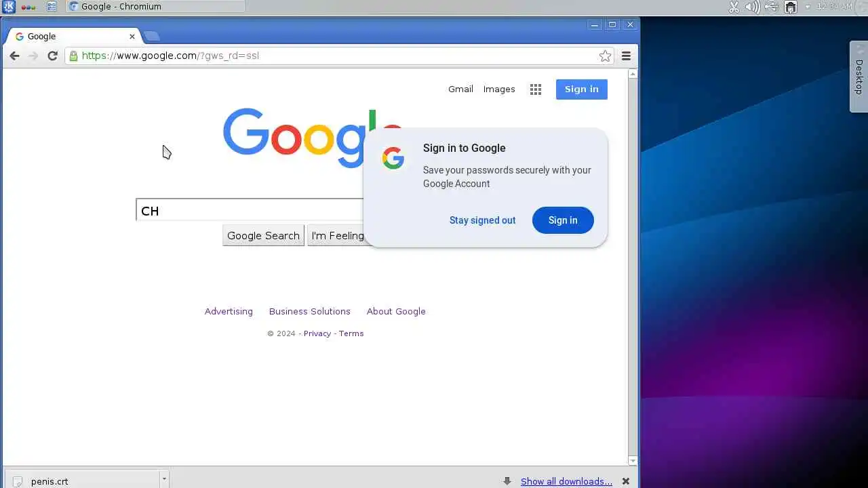Click the I'm Feeling Lucky button
Screen dimensions: 868x488
tap(336, 236)
